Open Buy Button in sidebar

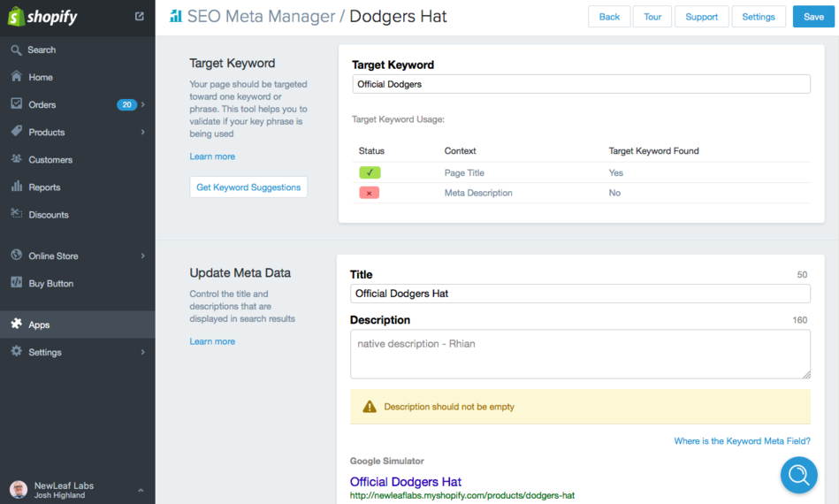[50, 284]
